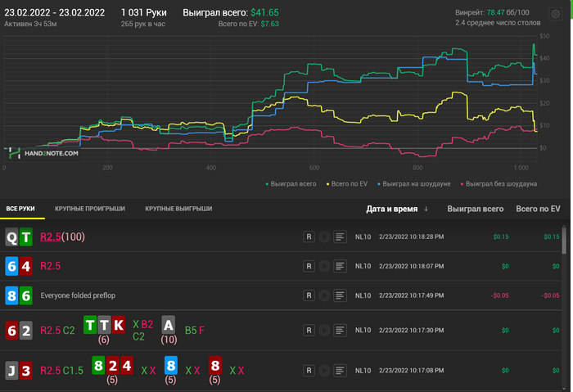Show hand history text for QT hand
573x392 pixels.
pos(340,237)
